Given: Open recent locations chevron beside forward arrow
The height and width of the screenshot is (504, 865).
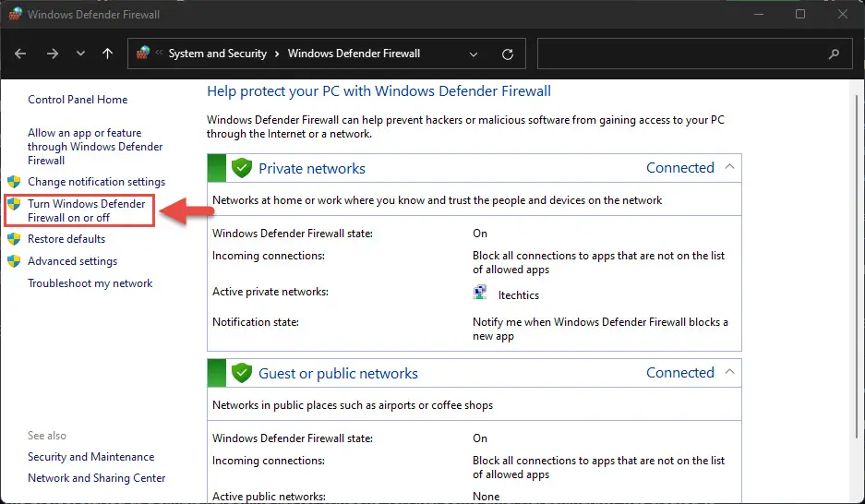Looking at the screenshot, I should click(80, 54).
